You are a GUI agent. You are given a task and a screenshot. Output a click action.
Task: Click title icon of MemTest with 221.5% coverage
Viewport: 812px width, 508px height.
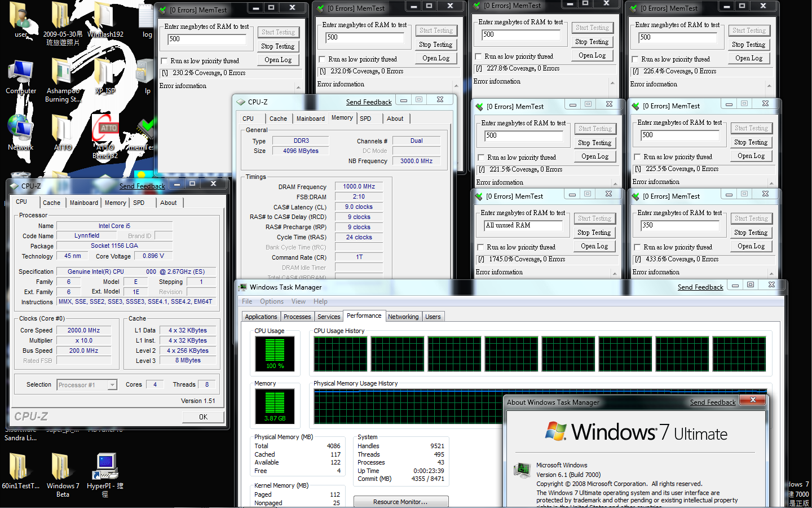[x=480, y=107]
